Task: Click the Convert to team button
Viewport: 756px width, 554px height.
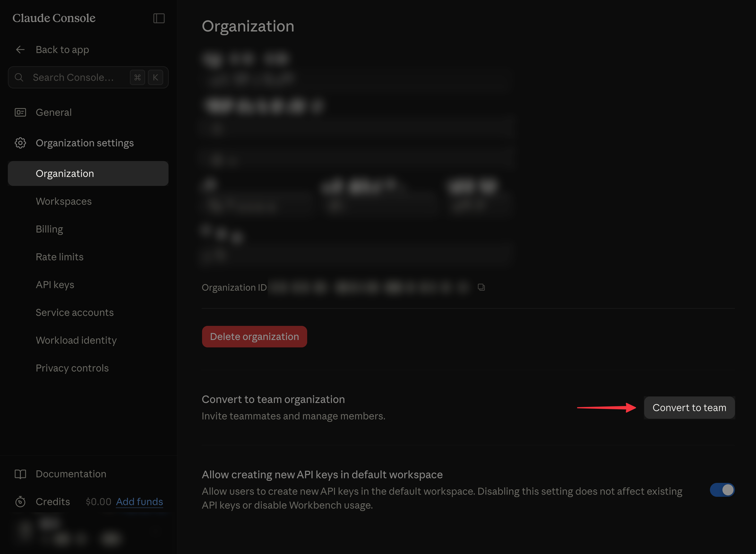Action: pos(689,407)
